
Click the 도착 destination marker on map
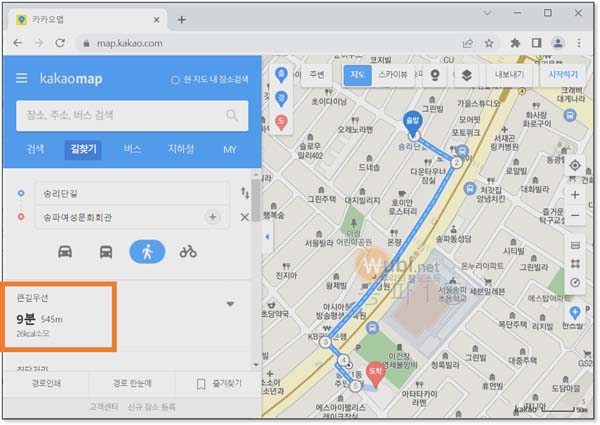[x=375, y=373]
